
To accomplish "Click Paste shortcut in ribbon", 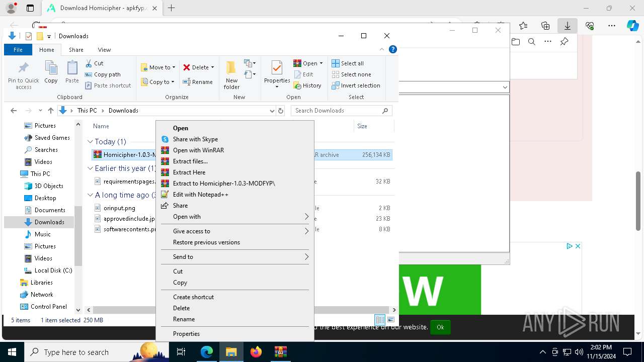I will click(x=108, y=85).
